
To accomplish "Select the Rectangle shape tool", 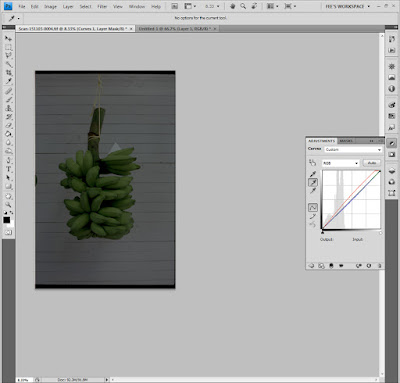I will pyautogui.click(x=8, y=187).
